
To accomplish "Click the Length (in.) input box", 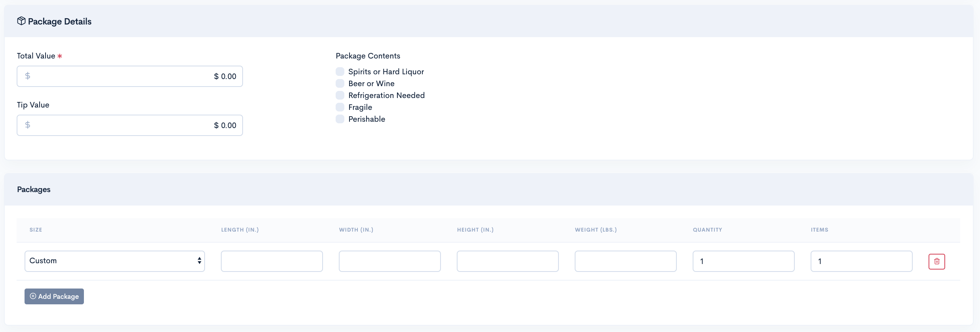I will 272,261.
